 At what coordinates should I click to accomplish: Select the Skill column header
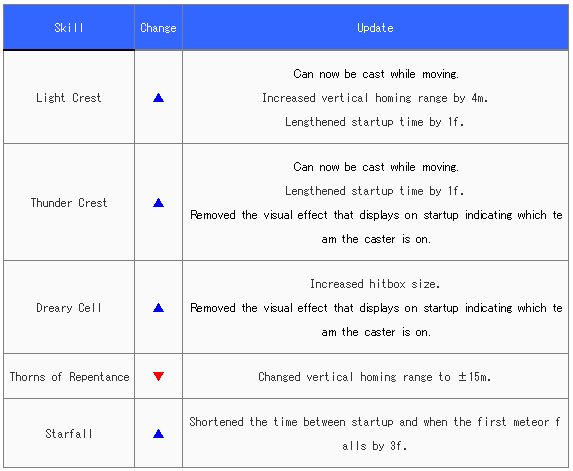[69, 27]
